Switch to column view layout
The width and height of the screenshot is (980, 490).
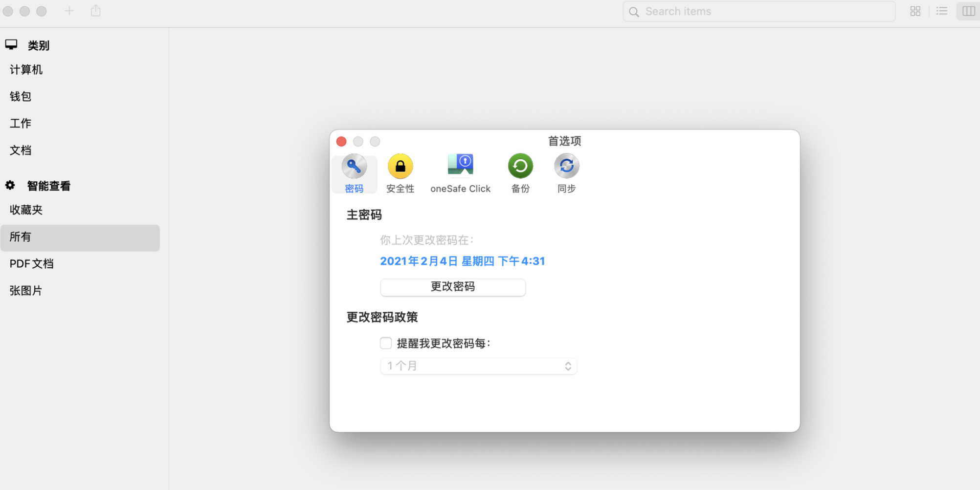click(967, 11)
